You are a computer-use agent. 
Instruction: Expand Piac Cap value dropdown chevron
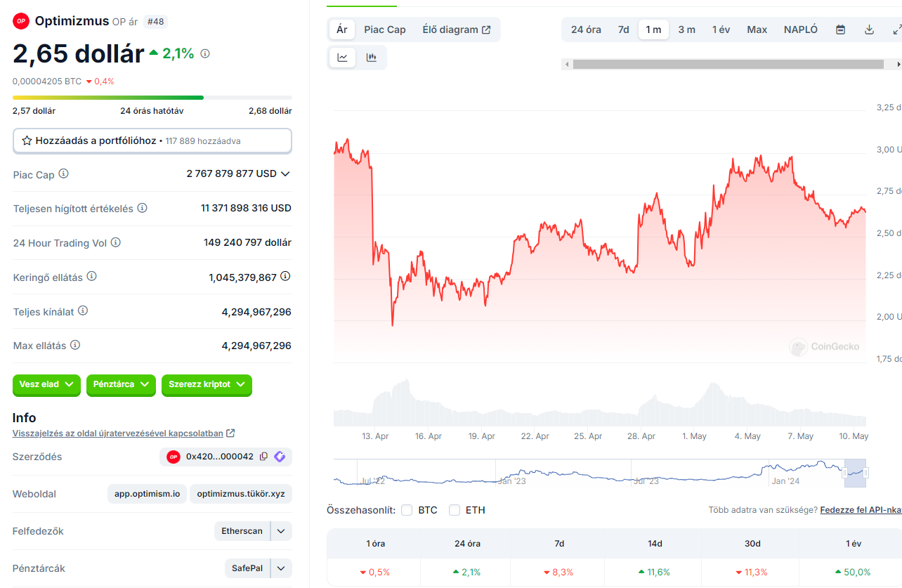coord(285,174)
